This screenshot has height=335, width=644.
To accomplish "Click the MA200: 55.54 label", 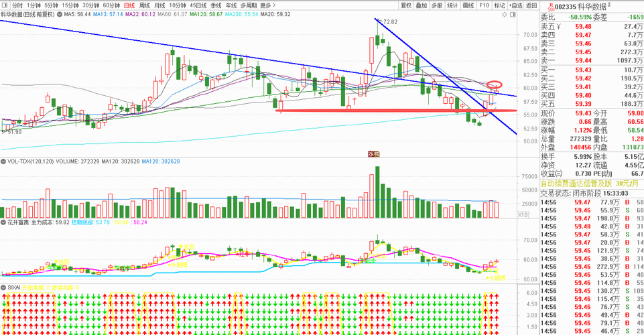I will (x=241, y=14).
